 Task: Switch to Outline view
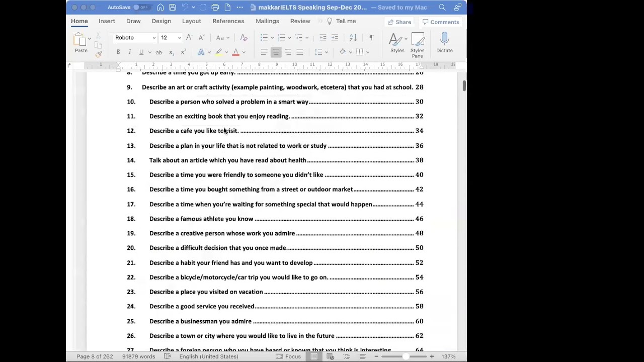tap(347, 356)
